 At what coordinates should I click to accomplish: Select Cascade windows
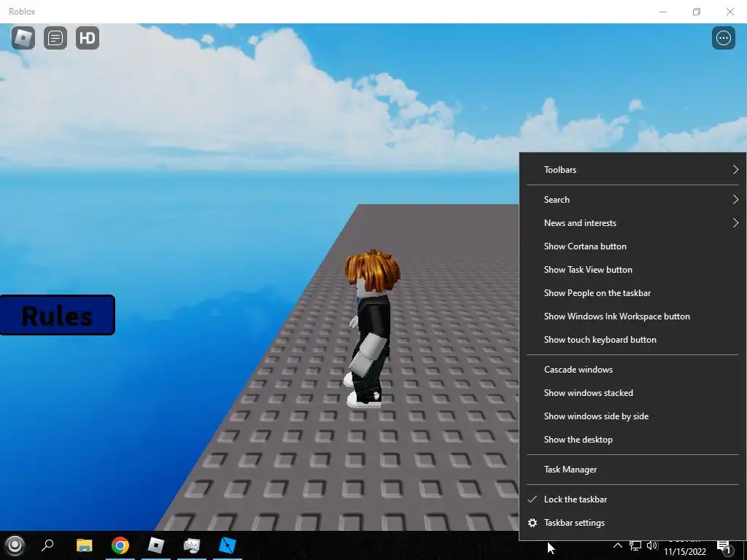(x=632, y=370)
